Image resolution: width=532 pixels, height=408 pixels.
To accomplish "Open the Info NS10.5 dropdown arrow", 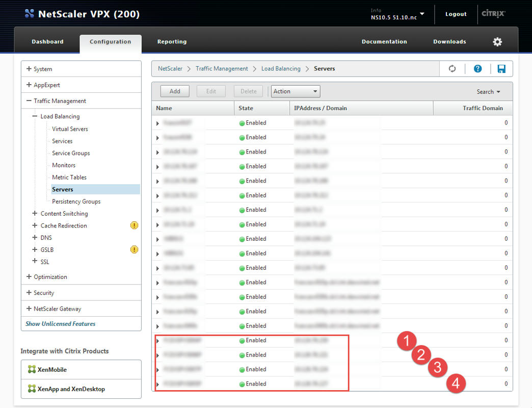I will click(422, 14).
